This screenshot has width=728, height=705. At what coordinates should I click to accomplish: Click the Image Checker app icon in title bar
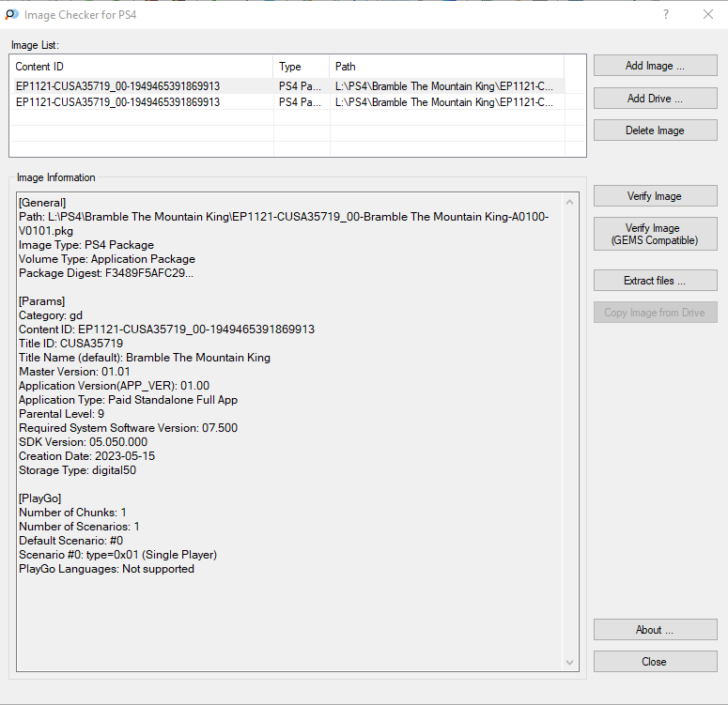[x=11, y=14]
